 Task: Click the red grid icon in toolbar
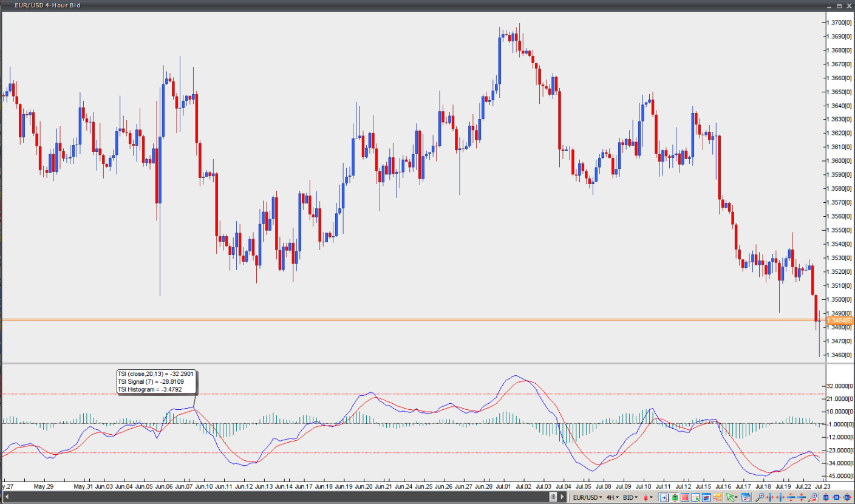684,498
